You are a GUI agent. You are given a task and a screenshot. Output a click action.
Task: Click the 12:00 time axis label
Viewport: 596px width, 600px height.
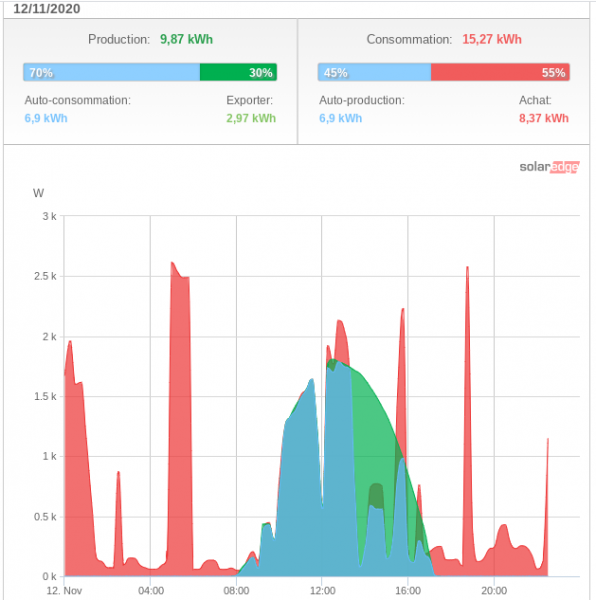click(322, 590)
